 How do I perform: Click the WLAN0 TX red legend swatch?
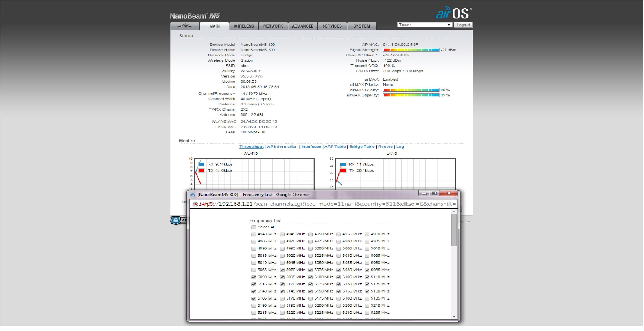[201, 171]
